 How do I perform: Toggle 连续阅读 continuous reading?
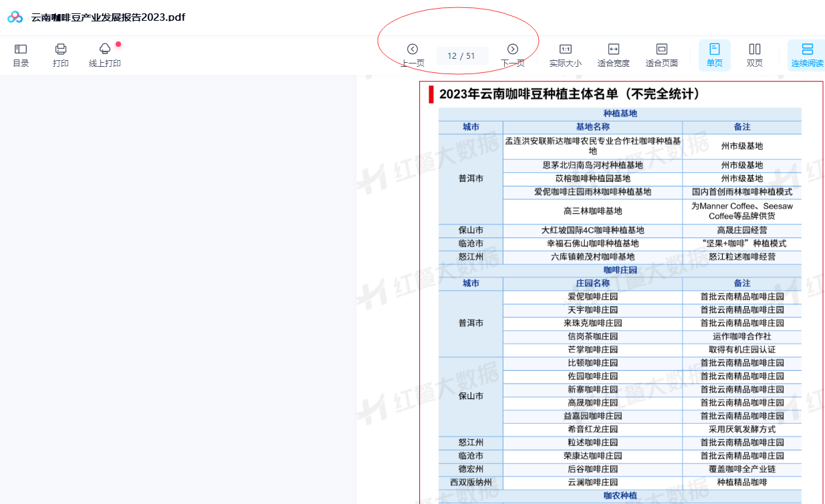tap(807, 55)
